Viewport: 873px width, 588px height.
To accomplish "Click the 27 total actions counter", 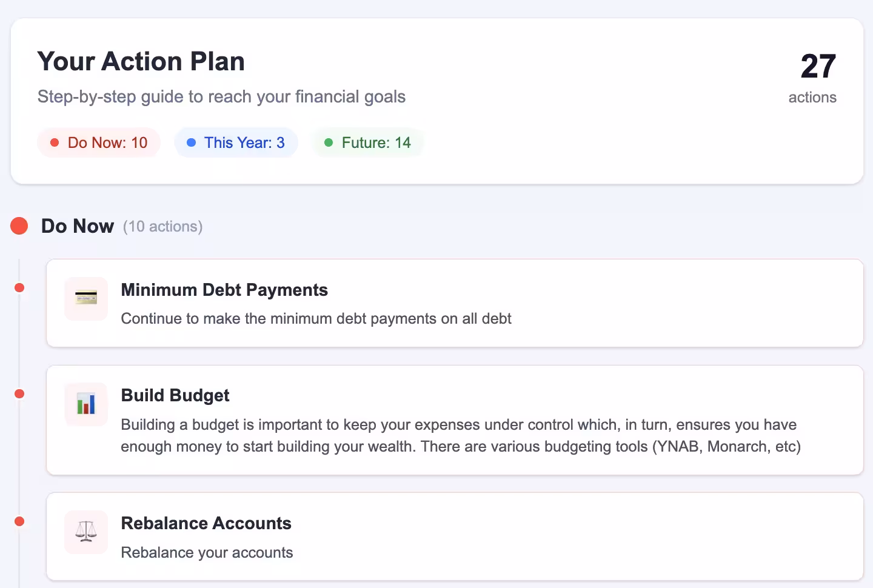I will (817, 67).
